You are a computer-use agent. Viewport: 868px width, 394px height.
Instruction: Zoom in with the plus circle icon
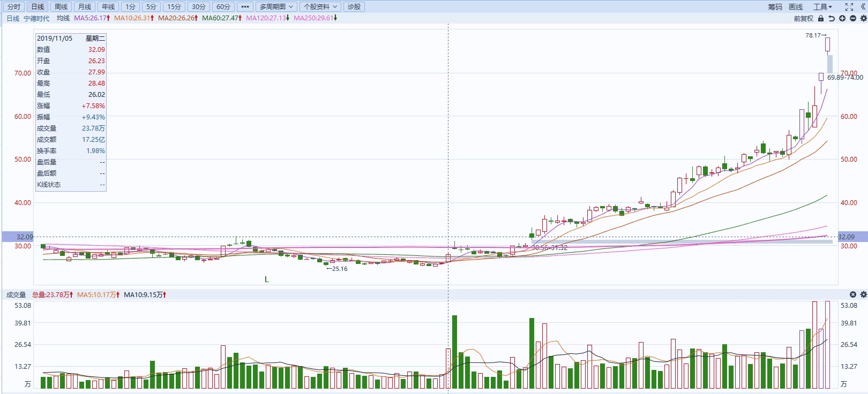tap(842, 18)
